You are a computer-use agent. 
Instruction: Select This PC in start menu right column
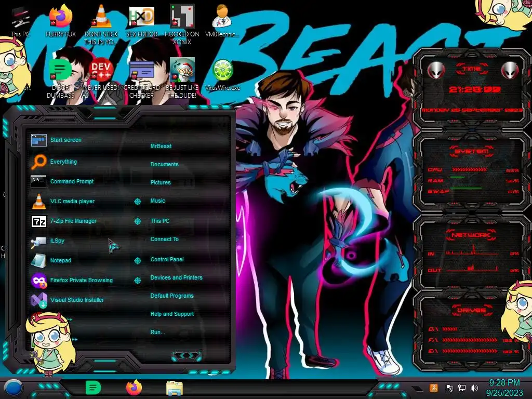coord(160,220)
